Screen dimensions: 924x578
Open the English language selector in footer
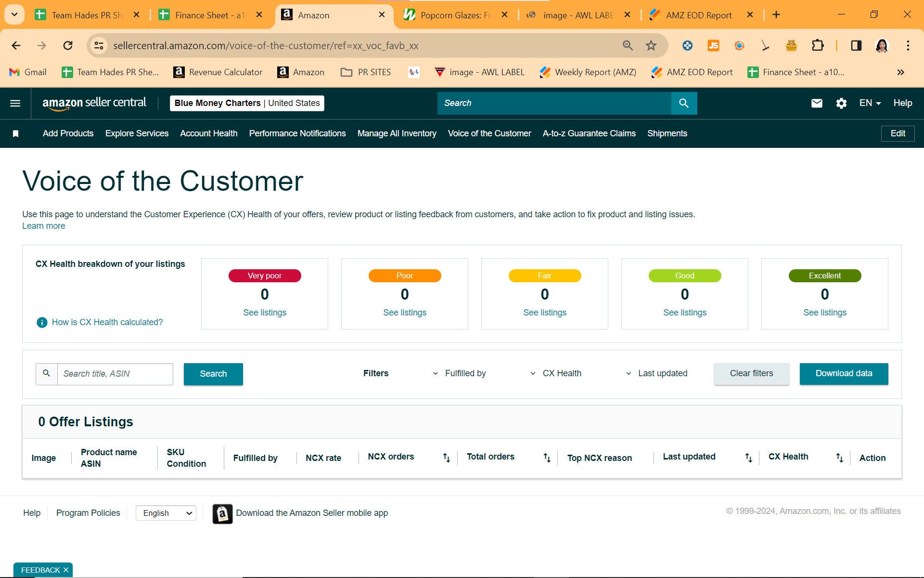166,513
